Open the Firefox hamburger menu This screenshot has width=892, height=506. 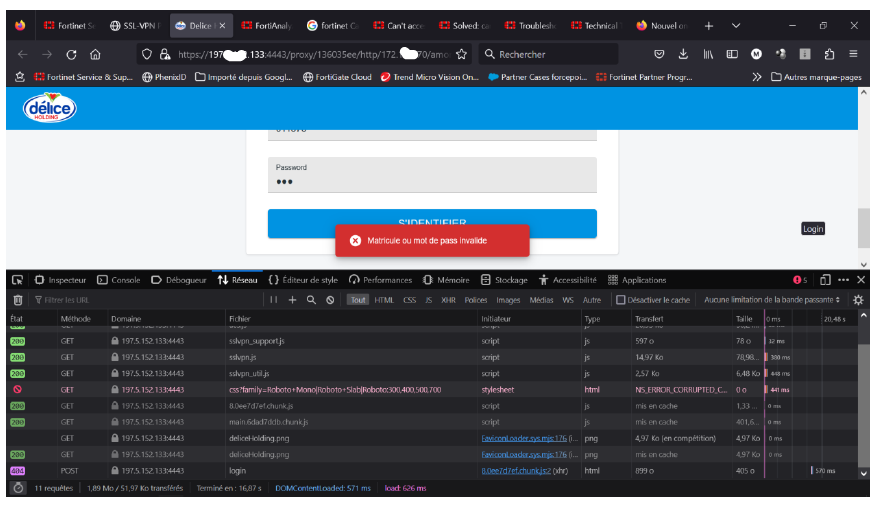(853, 54)
